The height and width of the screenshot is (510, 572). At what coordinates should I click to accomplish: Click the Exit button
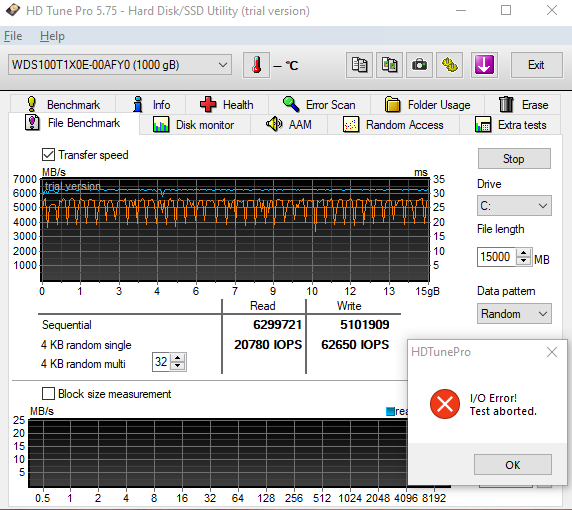click(x=536, y=65)
